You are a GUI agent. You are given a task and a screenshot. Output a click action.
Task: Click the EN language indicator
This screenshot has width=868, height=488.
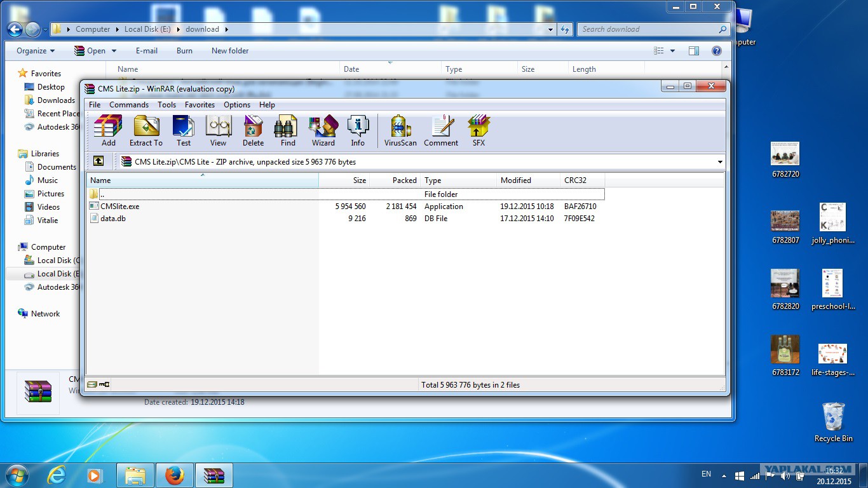pyautogui.click(x=706, y=474)
